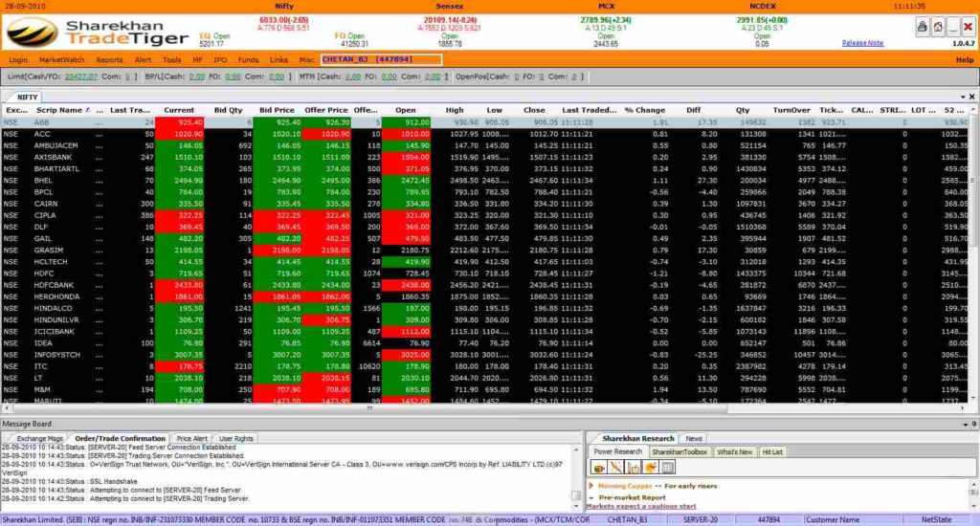Image resolution: width=980 pixels, height=526 pixels.
Task: Switch to the SharekhanToolbox tab
Action: [x=679, y=451]
